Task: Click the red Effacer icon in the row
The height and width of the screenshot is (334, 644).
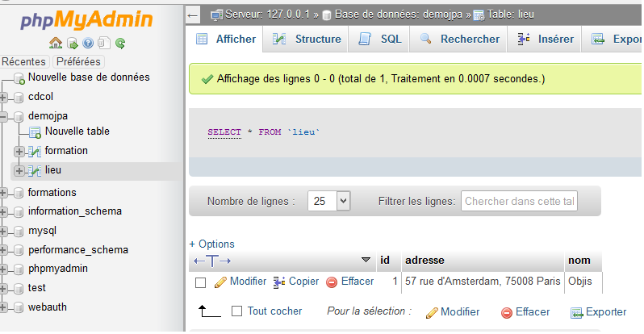Action: [332, 282]
